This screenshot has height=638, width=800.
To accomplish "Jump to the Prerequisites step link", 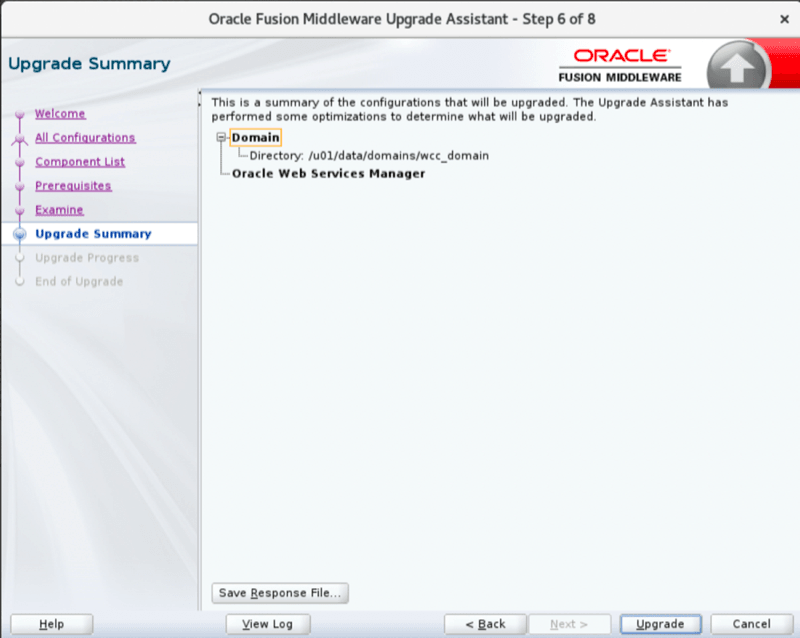I will click(73, 186).
